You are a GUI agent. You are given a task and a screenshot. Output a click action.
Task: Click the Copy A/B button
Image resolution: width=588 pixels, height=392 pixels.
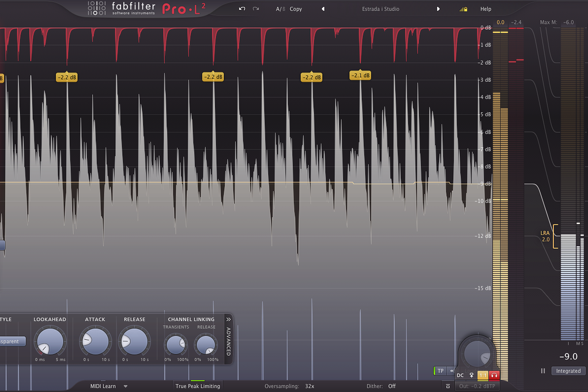point(296,9)
